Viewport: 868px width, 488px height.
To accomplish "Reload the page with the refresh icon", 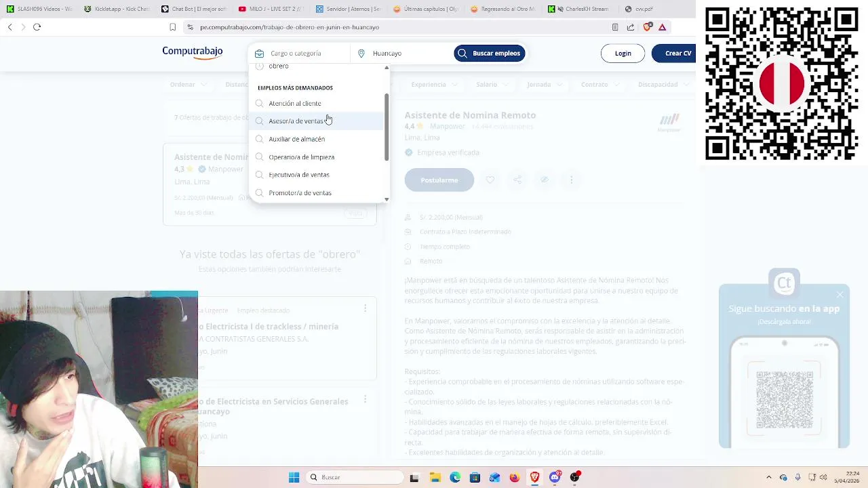I will click(37, 27).
